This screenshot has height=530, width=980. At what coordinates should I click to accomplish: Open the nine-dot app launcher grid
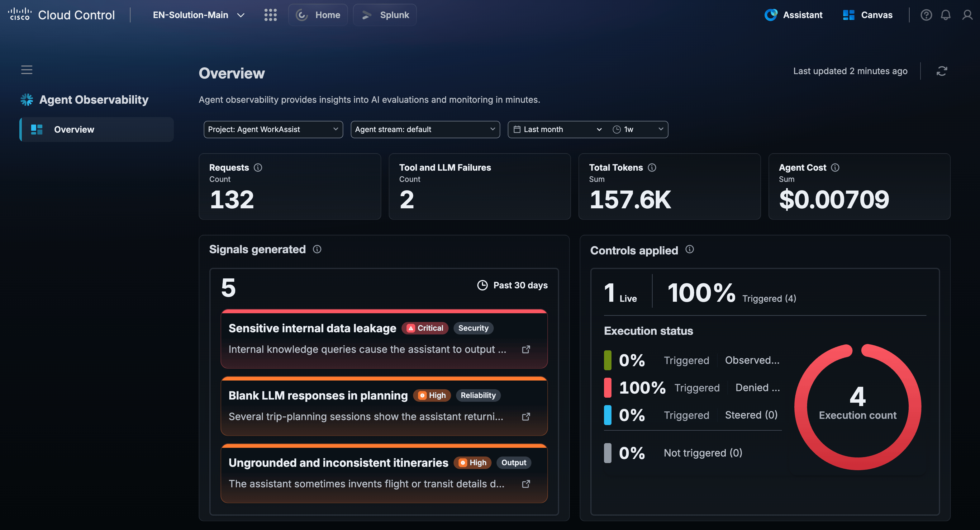270,15
